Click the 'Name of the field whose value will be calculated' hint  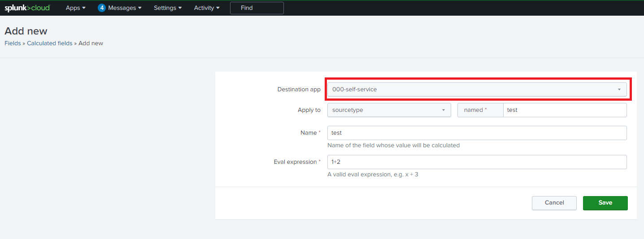pyautogui.click(x=394, y=145)
